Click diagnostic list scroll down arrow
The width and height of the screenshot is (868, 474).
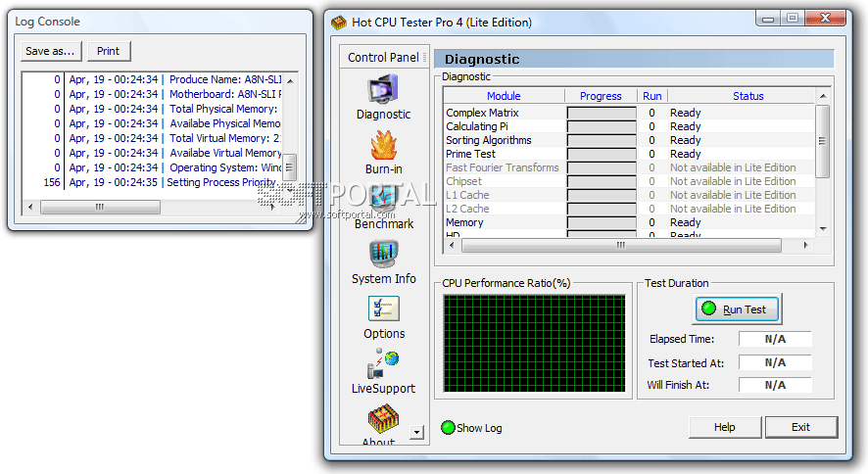point(823,229)
